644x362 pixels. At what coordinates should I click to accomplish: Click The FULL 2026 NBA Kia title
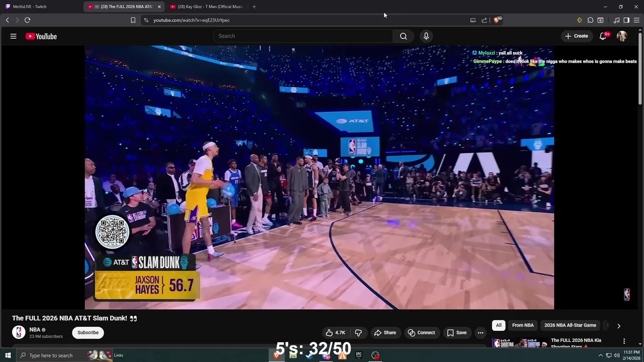(576, 343)
